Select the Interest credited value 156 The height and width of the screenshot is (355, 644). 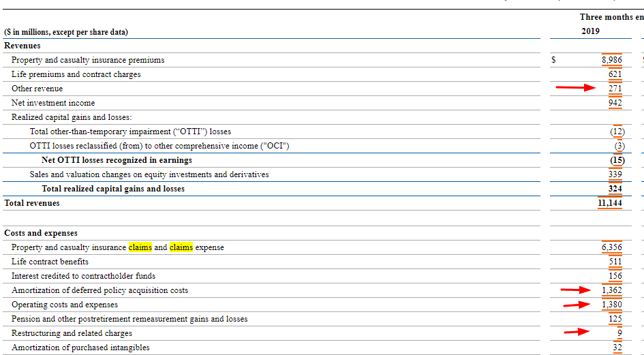click(615, 276)
